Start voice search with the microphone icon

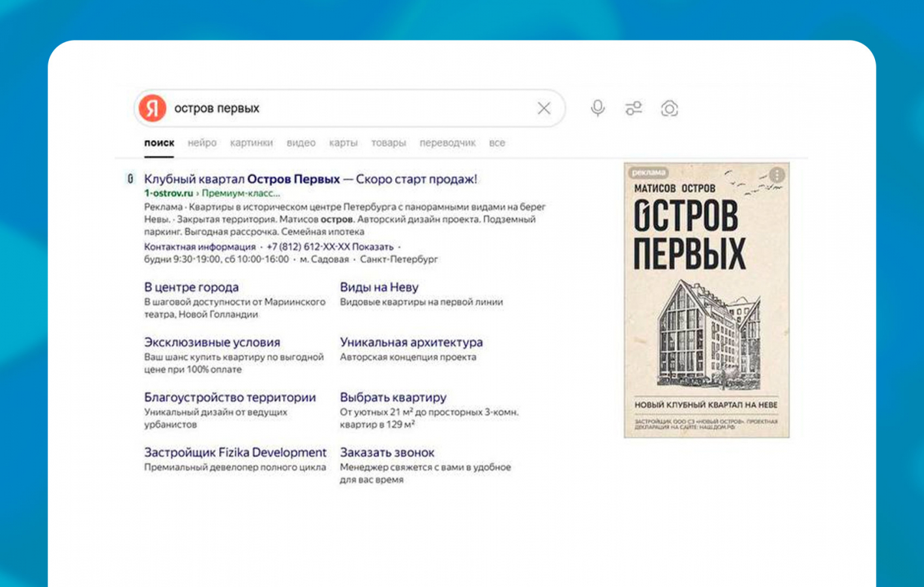click(x=597, y=108)
